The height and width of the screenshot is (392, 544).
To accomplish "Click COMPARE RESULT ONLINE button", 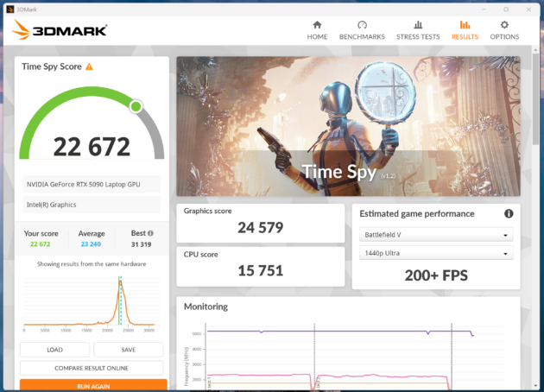I will 92,368.
